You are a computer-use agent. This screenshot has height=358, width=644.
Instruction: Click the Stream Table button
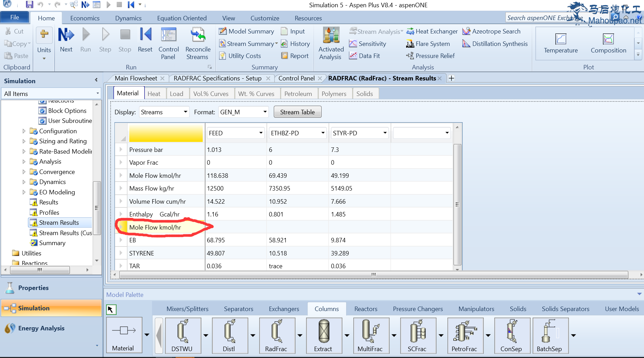pos(297,112)
